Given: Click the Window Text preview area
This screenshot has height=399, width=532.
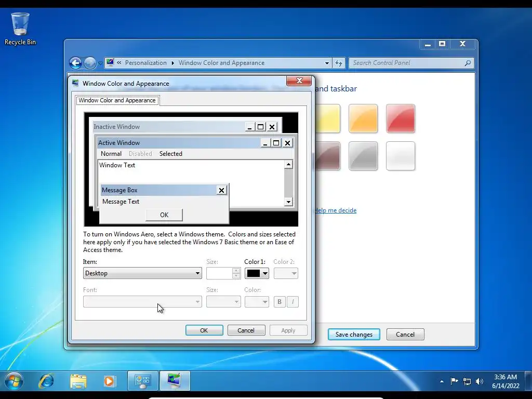Looking at the screenshot, I should coord(191,171).
